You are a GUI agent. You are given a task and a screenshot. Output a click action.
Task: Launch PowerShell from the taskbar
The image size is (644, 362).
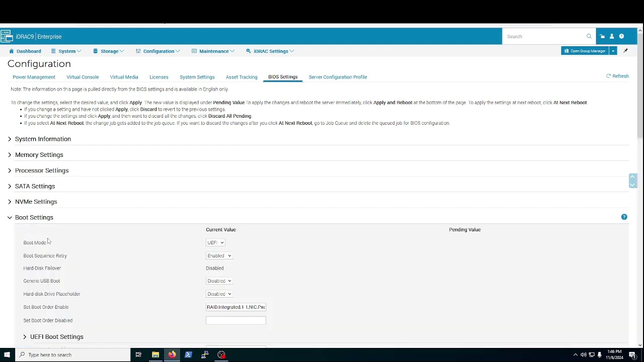189,354
